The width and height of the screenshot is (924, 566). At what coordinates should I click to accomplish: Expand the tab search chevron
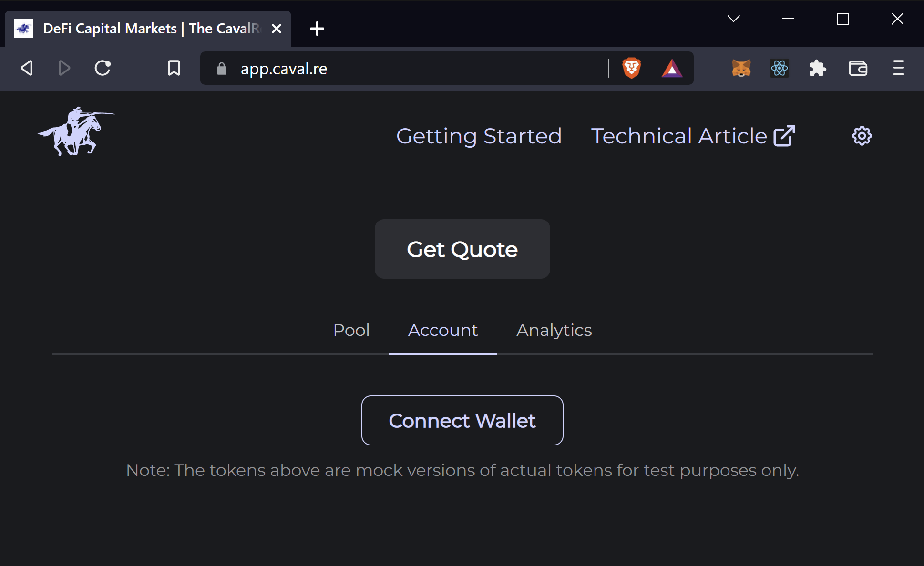tap(734, 19)
